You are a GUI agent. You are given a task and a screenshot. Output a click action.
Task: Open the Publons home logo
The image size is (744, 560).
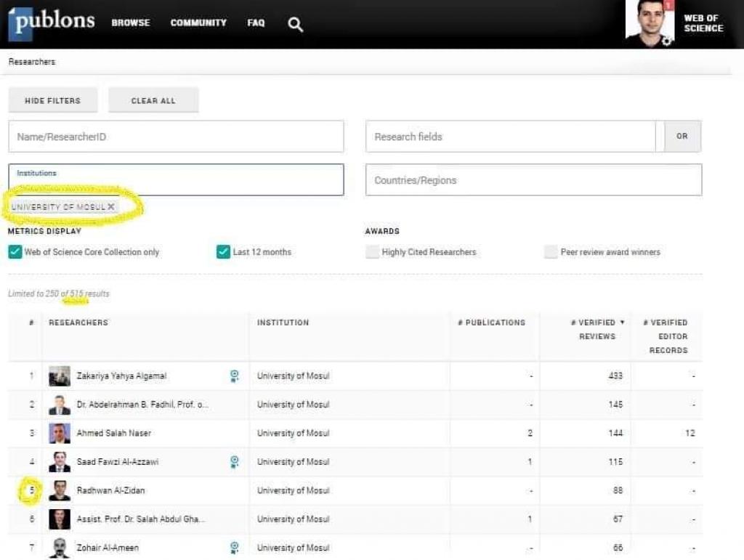pyautogui.click(x=52, y=23)
